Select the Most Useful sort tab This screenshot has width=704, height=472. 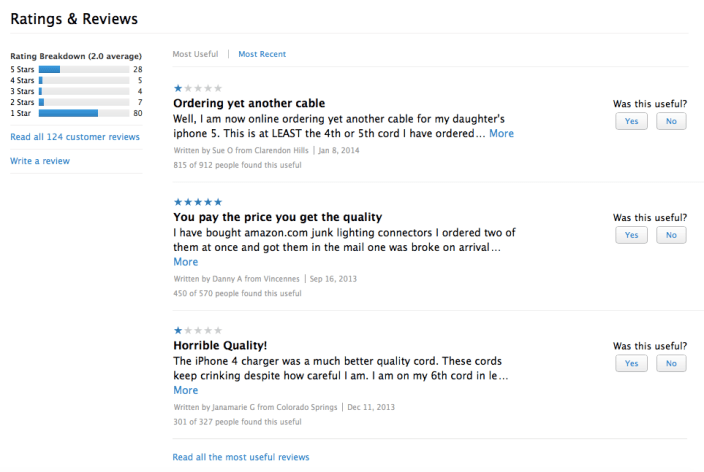[x=196, y=54]
